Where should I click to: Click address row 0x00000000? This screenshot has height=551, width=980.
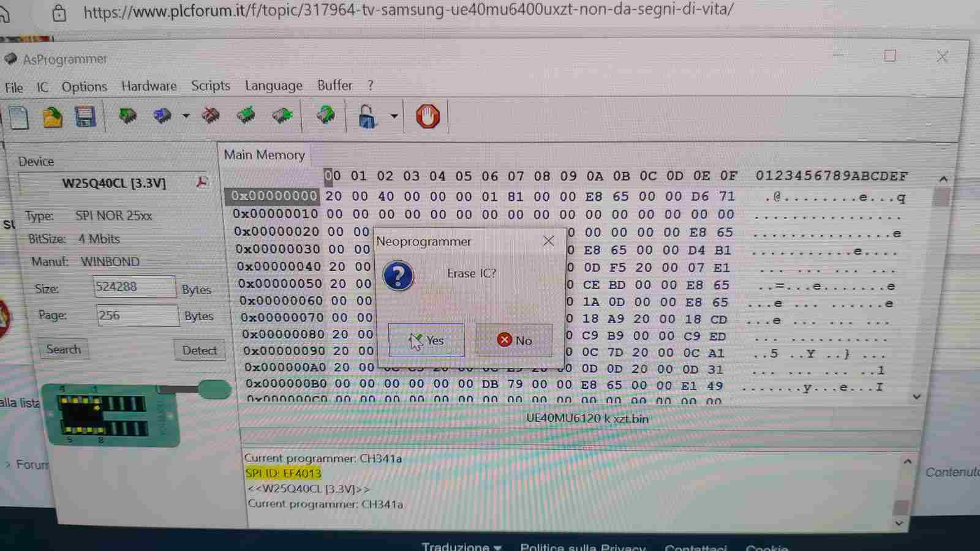(274, 196)
